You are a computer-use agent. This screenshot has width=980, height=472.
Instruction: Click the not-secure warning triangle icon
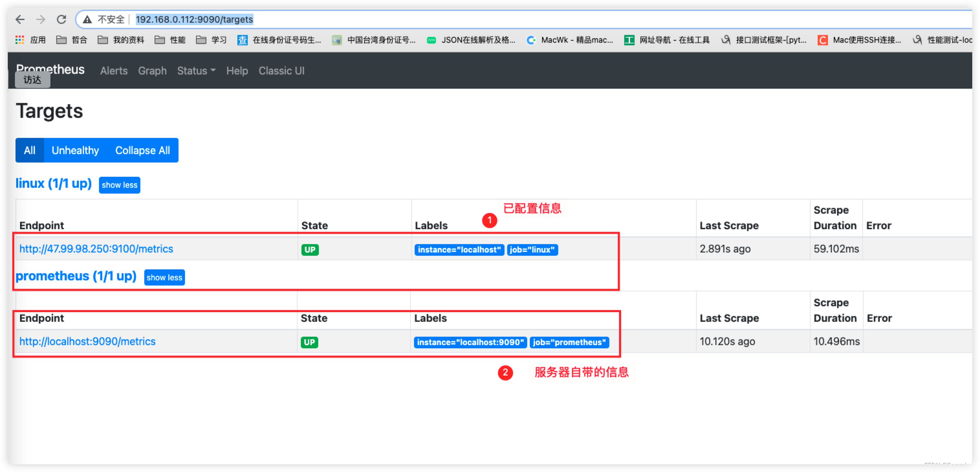click(x=87, y=19)
